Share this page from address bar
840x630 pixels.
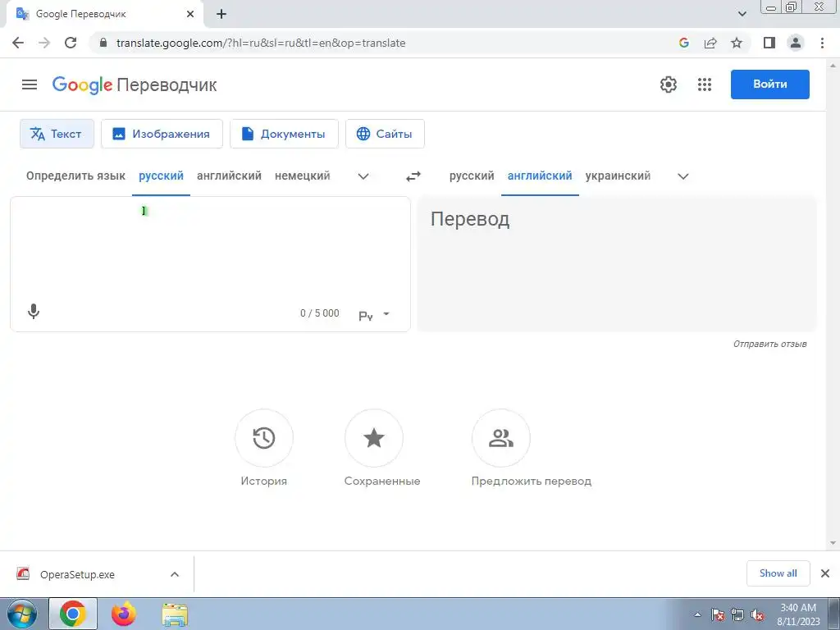(x=710, y=43)
